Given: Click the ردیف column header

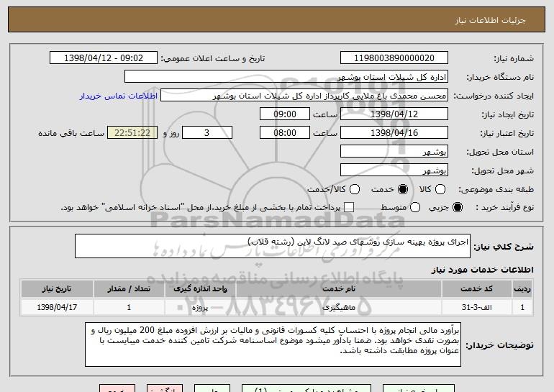Looking at the screenshot, I should point(522,289).
